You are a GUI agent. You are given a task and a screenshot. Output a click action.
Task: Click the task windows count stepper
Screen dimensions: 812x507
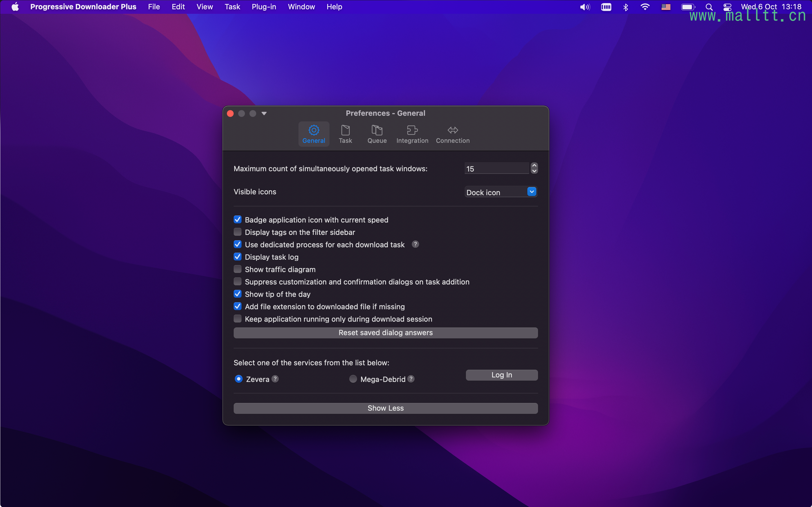point(534,168)
